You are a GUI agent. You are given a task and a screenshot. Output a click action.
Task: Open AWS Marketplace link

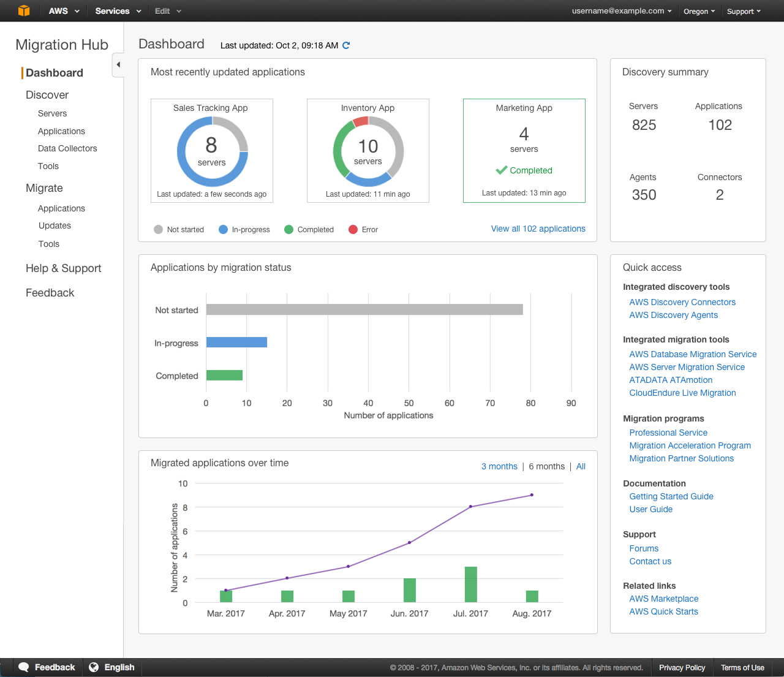click(664, 599)
